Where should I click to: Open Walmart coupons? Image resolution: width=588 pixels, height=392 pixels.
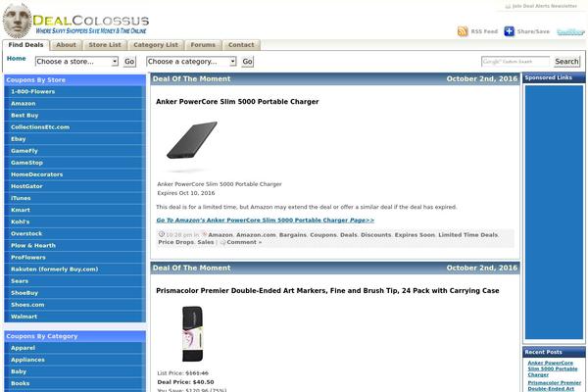[x=75, y=317]
